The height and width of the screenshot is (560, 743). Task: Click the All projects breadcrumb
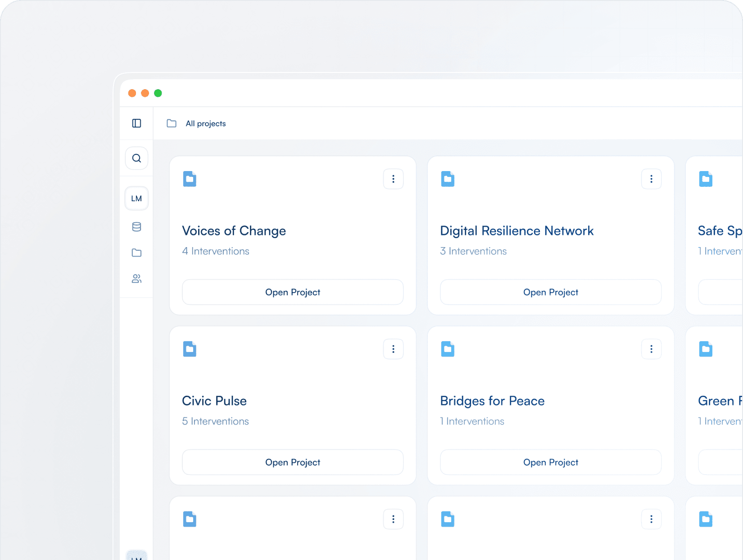(x=206, y=123)
